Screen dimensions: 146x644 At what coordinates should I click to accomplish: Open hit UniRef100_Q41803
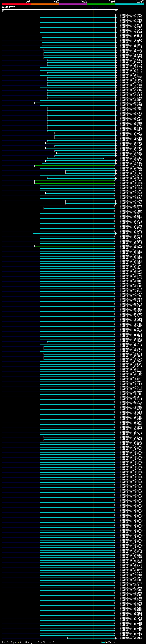(131, 447)
